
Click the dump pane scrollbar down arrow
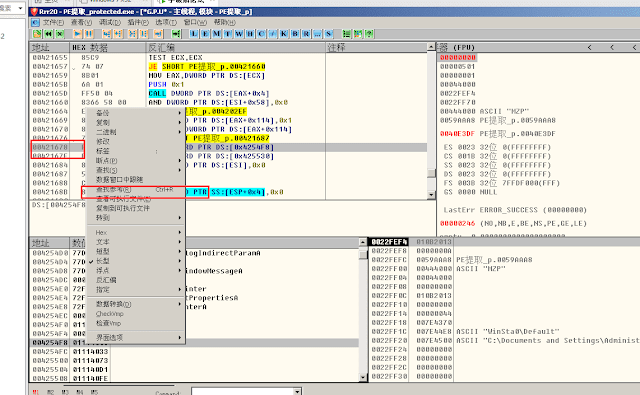[x=363, y=377]
